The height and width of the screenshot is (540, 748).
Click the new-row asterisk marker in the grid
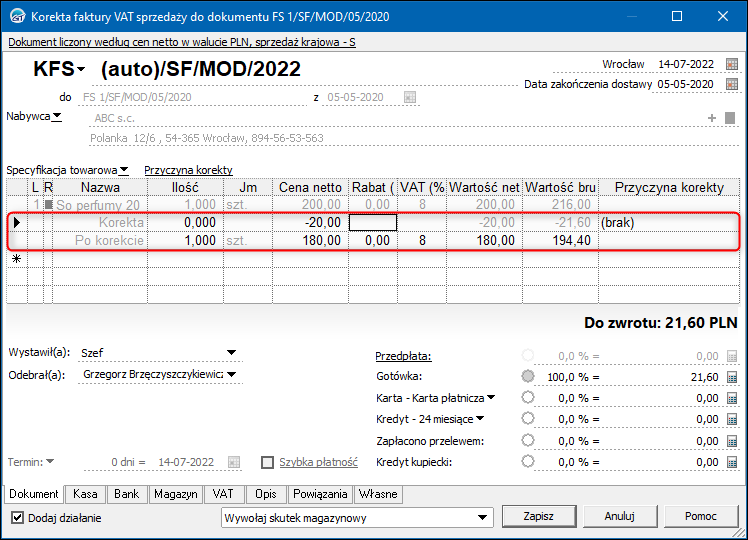tap(17, 259)
